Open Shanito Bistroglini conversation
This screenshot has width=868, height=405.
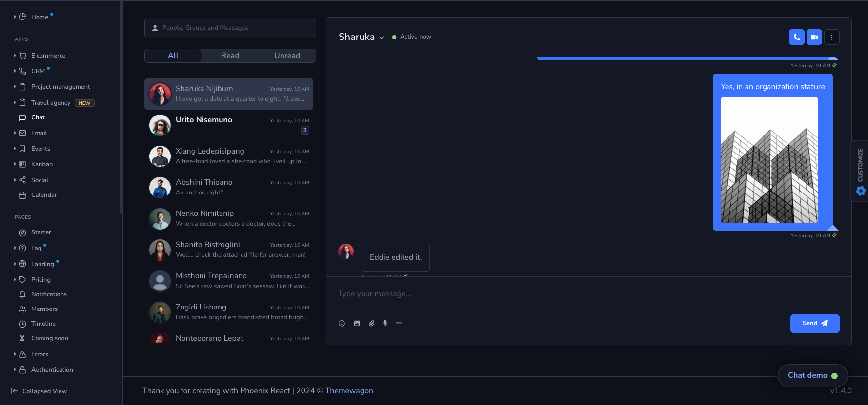229,250
